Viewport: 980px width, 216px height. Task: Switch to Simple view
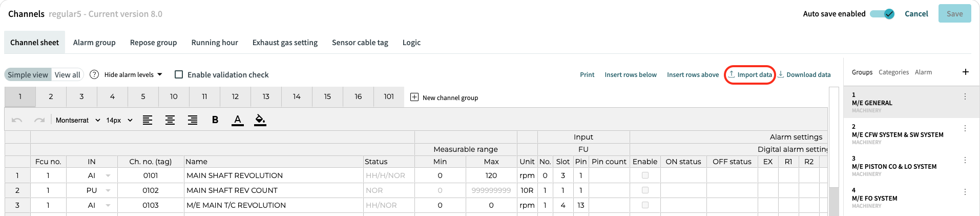coord(28,74)
